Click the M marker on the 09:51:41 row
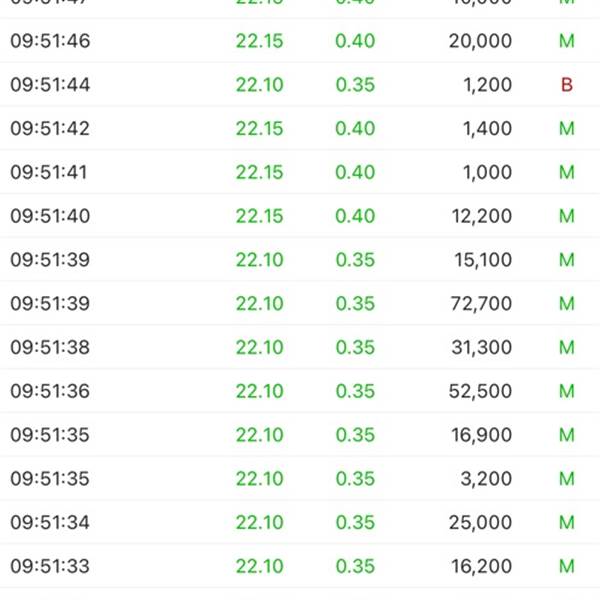The height and width of the screenshot is (600, 600). pyautogui.click(x=567, y=172)
